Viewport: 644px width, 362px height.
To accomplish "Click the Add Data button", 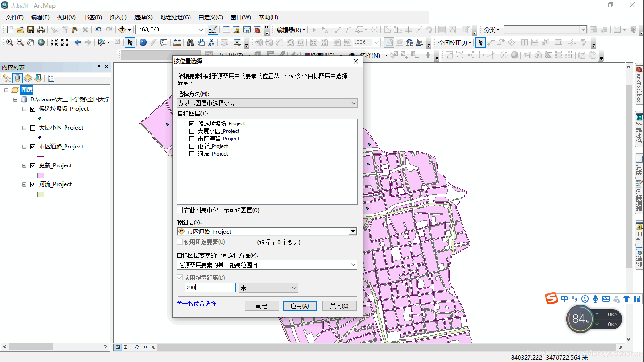I will tap(122, 30).
